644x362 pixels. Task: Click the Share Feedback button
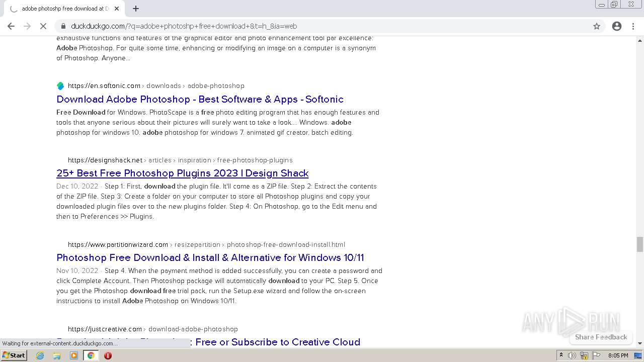[x=601, y=337]
